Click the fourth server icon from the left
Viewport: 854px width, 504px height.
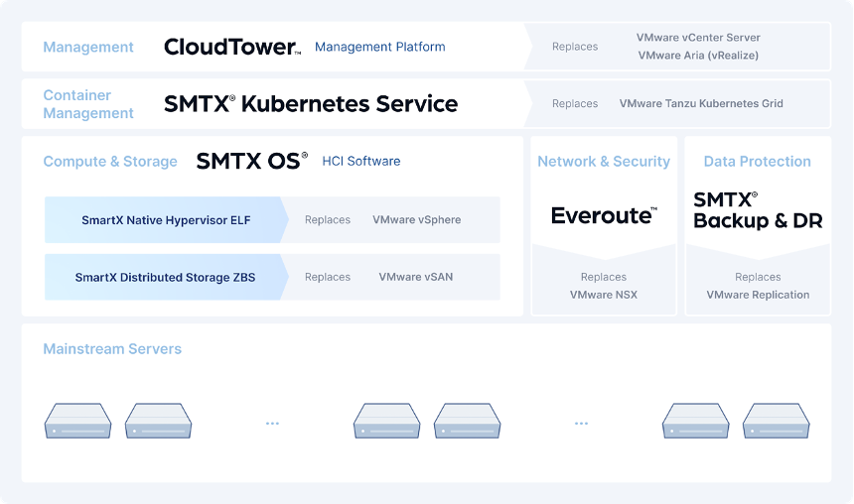click(x=468, y=421)
